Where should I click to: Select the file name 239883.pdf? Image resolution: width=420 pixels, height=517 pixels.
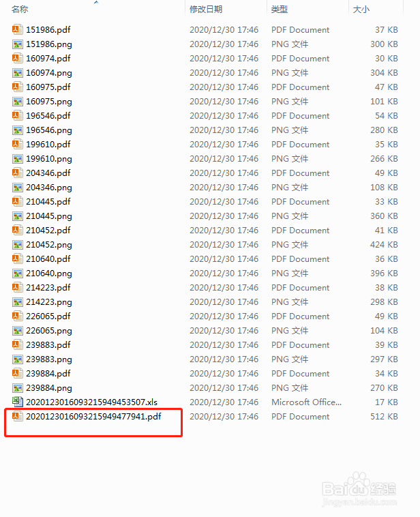48,345
